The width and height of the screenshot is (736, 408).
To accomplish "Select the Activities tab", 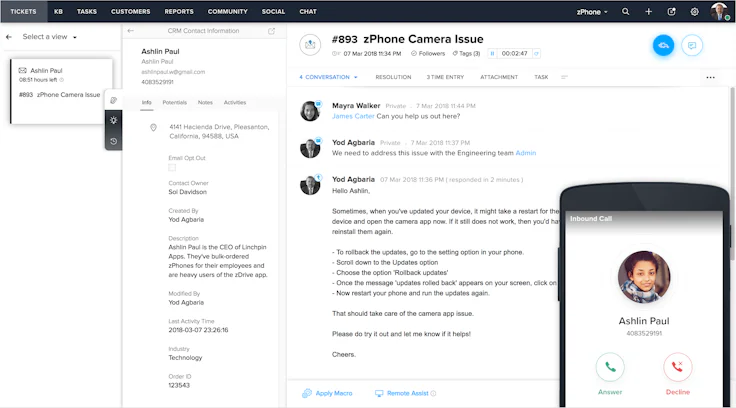I will [x=235, y=102].
